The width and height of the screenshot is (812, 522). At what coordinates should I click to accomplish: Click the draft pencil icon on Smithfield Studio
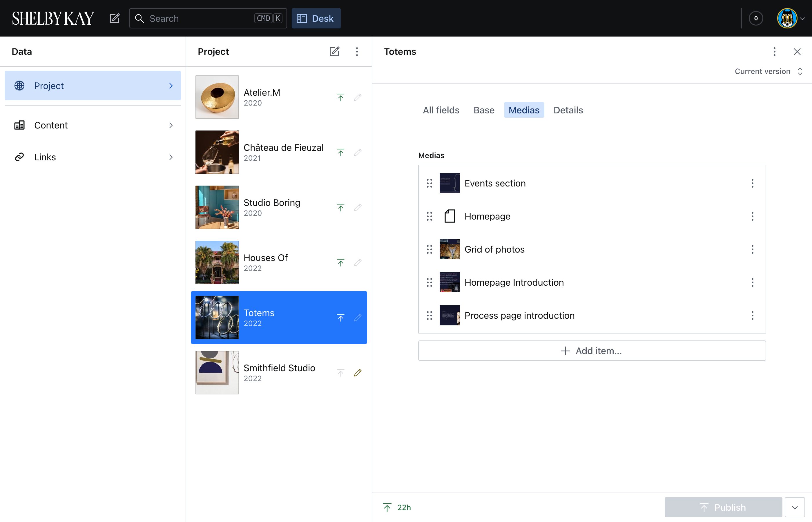tap(358, 373)
